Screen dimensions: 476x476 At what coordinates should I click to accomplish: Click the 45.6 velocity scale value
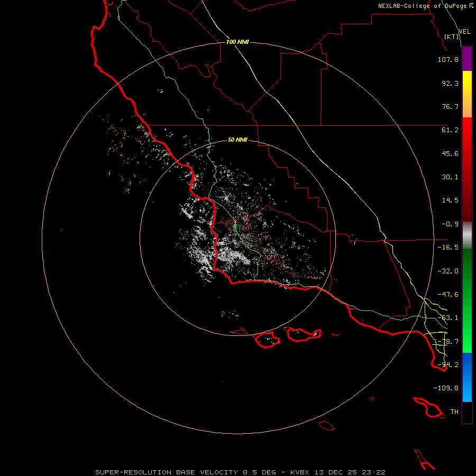pos(450,153)
